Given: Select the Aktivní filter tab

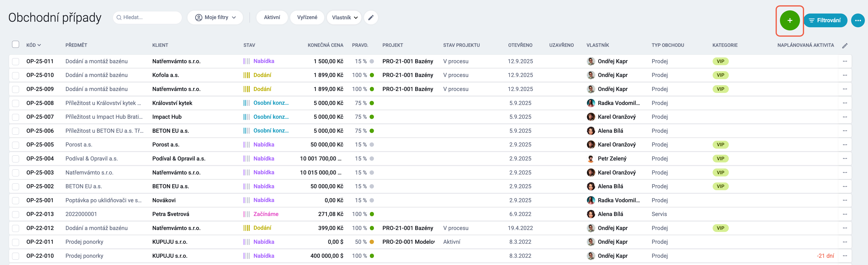Looking at the screenshot, I should click(272, 18).
